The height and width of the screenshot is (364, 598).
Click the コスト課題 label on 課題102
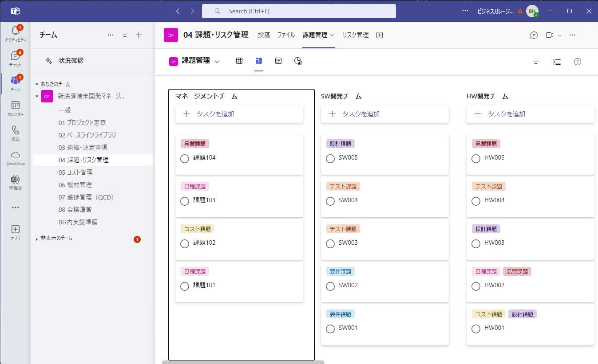click(x=198, y=229)
